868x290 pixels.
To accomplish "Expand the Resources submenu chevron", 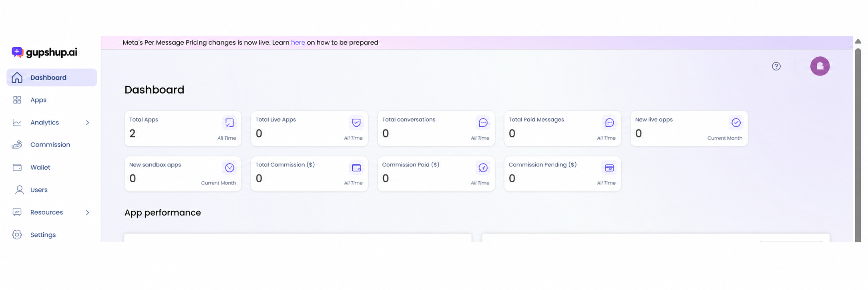I will pos(87,212).
